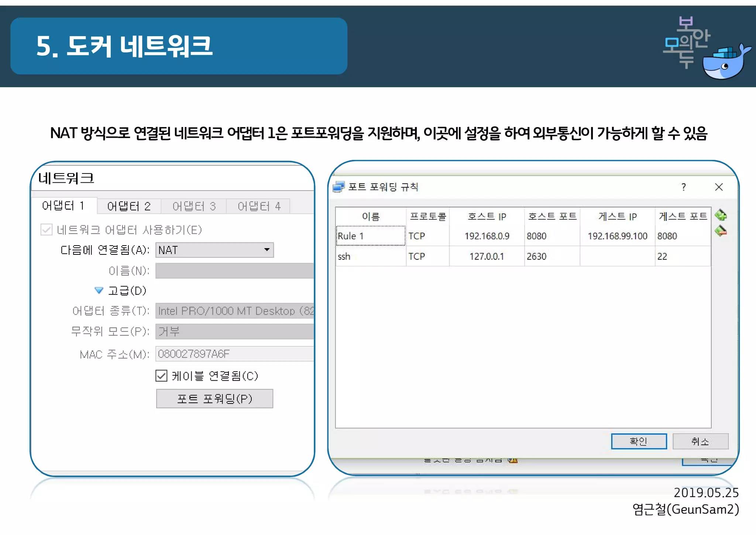This screenshot has width=756, height=535.
Task: Click the 게스트 IP column header
Action: point(618,216)
